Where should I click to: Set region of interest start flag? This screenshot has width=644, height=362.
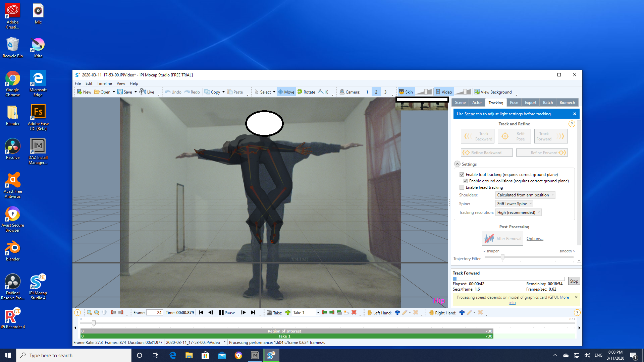click(x=113, y=312)
